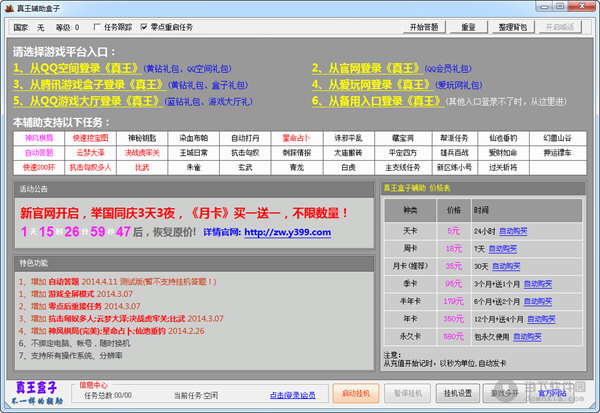Click 自动购买 for the 季卡 row
Screen dimensions: 600x413
click(538, 284)
